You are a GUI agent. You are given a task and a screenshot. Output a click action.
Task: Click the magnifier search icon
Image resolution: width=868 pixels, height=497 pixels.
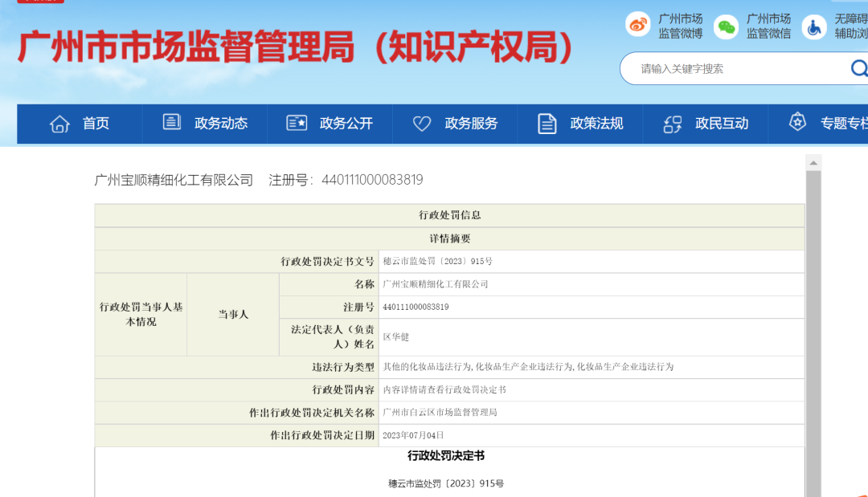pyautogui.click(x=858, y=68)
